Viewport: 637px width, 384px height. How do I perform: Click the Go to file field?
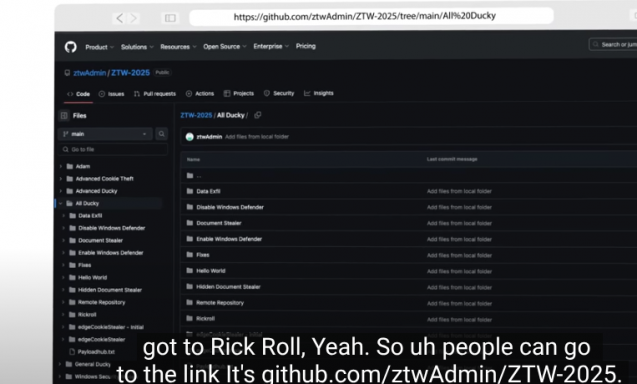113,150
